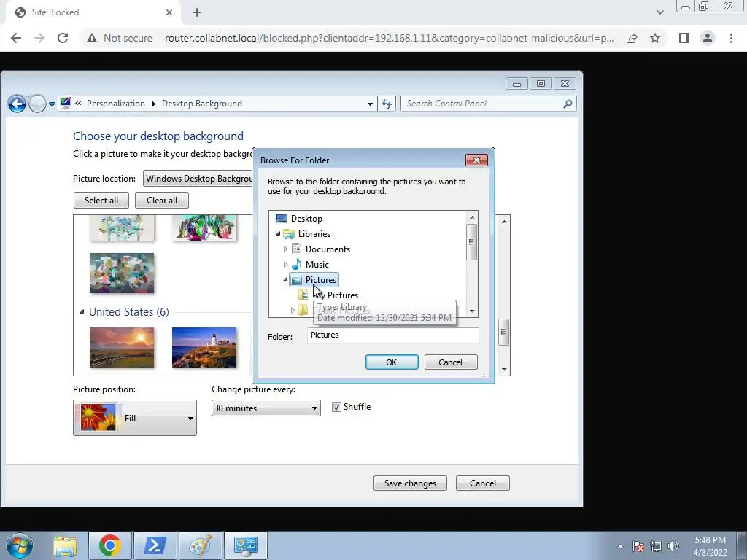The width and height of the screenshot is (747, 560).
Task: Open a new Chrome tab
Action: coord(197,12)
